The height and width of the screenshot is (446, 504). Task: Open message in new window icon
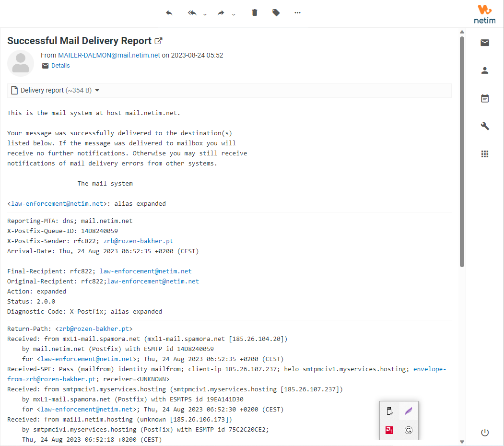[x=158, y=41]
